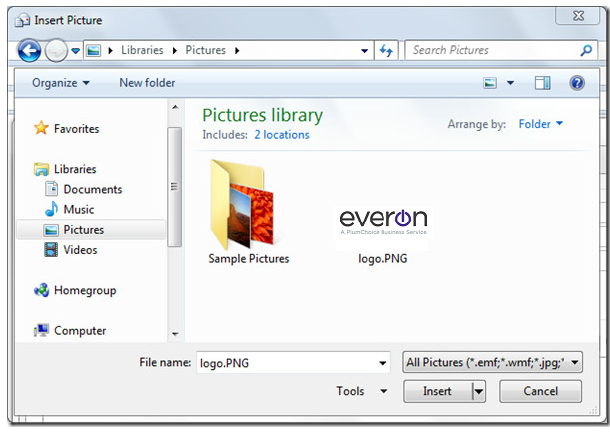
Task: Click navigation pane scroll up arrow
Action: pyautogui.click(x=175, y=107)
